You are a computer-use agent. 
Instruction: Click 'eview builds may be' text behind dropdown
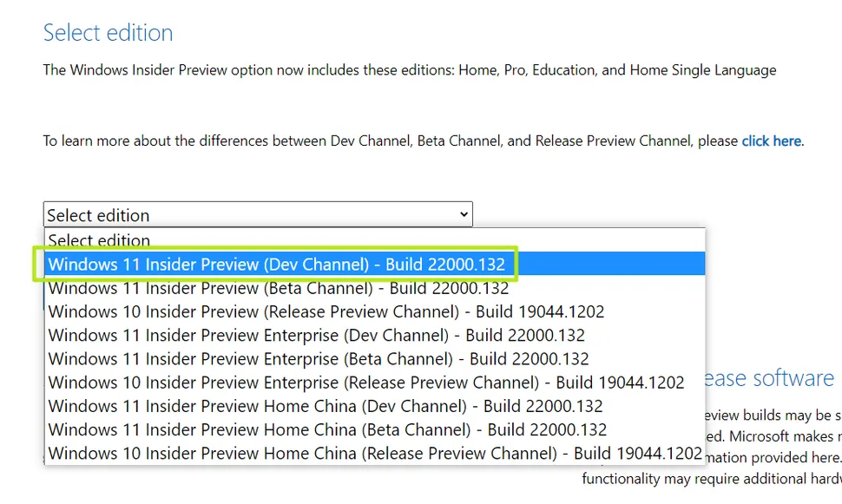[773, 416]
